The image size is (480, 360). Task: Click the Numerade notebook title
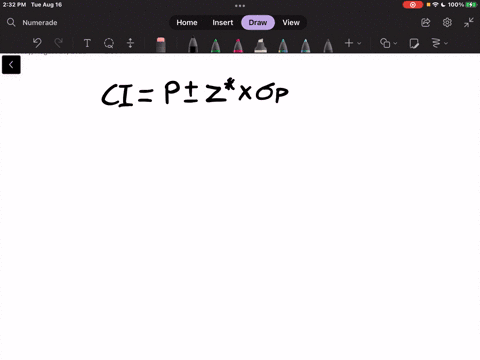pos(40,23)
